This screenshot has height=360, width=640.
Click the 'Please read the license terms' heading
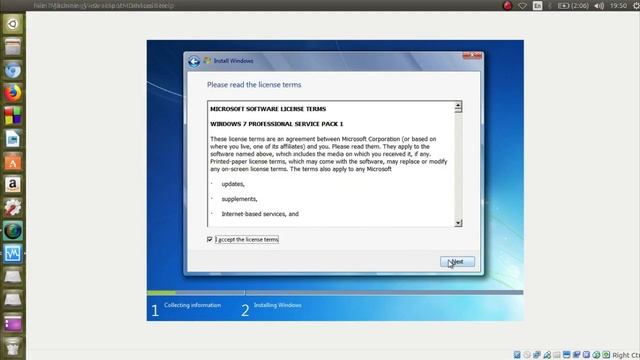coord(254,85)
